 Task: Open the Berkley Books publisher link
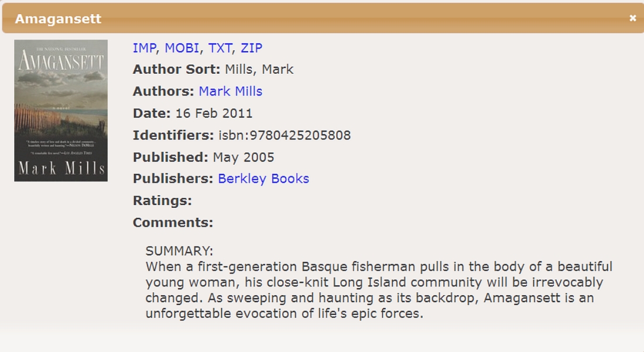263,179
